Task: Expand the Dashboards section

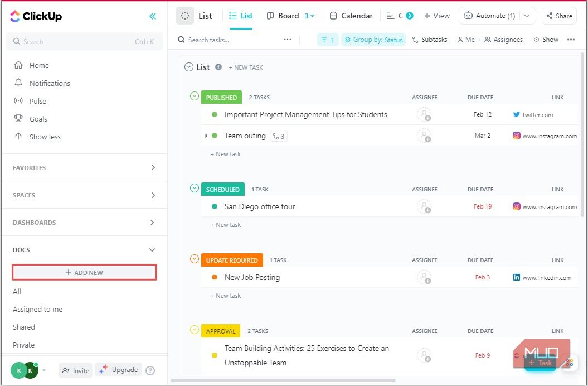Action: [x=152, y=223]
